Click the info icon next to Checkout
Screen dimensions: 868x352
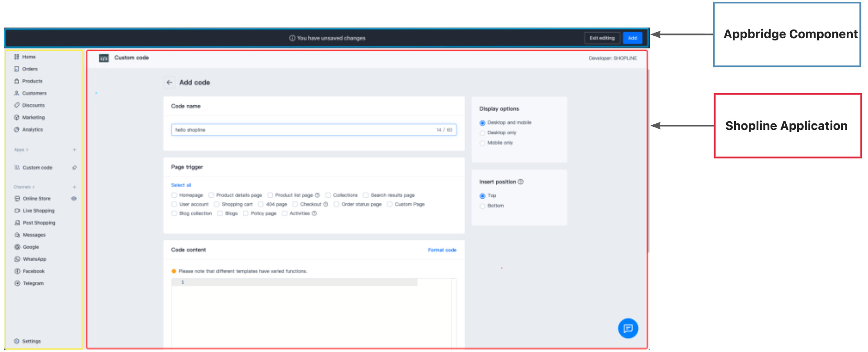tap(326, 204)
